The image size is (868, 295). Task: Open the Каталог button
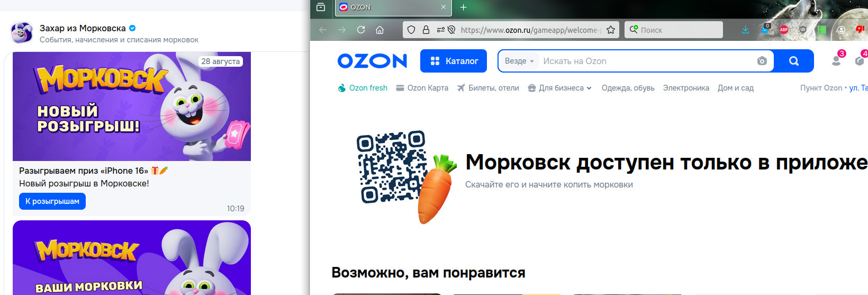454,61
